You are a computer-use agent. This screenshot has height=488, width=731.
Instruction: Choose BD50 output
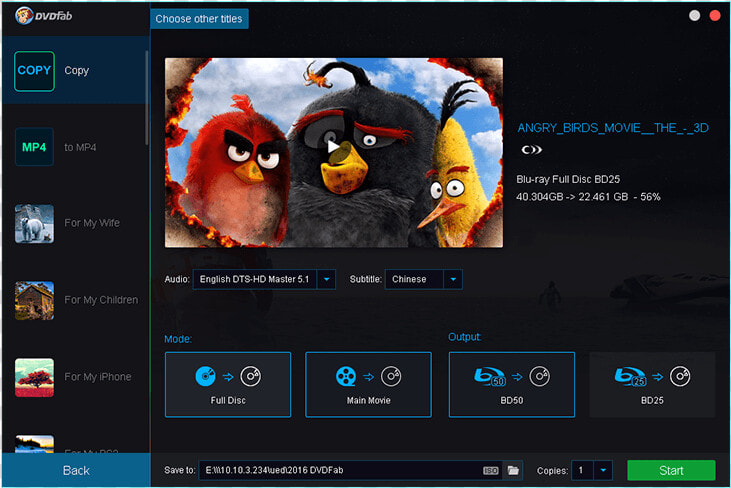[x=511, y=385]
